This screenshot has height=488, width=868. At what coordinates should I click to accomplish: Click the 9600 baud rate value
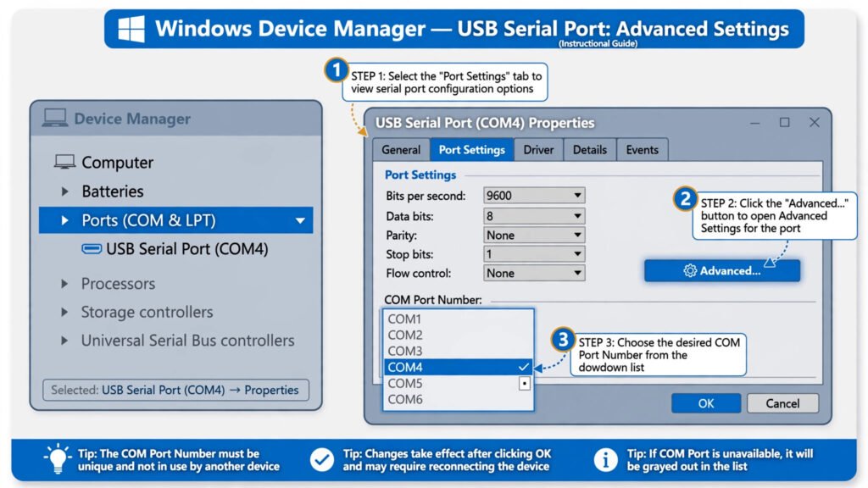pyautogui.click(x=499, y=196)
